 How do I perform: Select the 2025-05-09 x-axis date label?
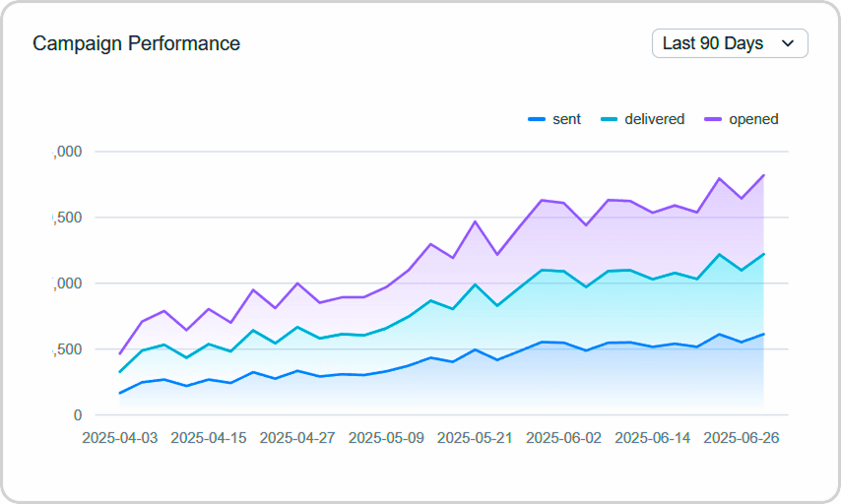point(386,438)
